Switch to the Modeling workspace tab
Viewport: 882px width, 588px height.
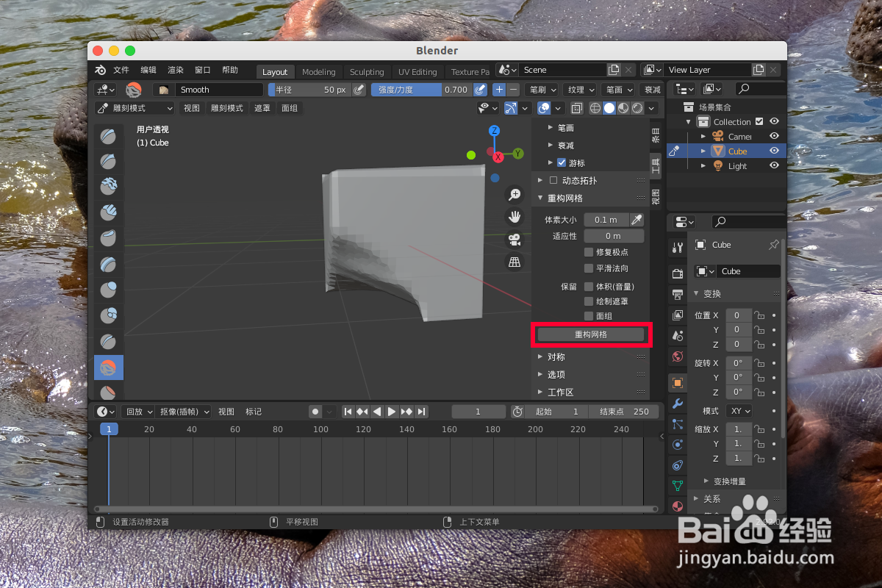319,72
